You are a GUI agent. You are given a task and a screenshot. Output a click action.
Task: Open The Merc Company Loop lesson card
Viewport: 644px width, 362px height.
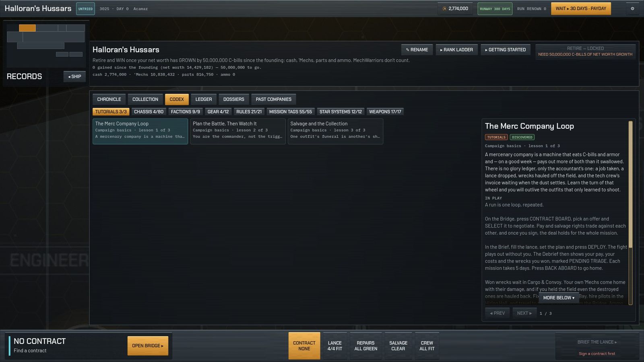(x=140, y=131)
